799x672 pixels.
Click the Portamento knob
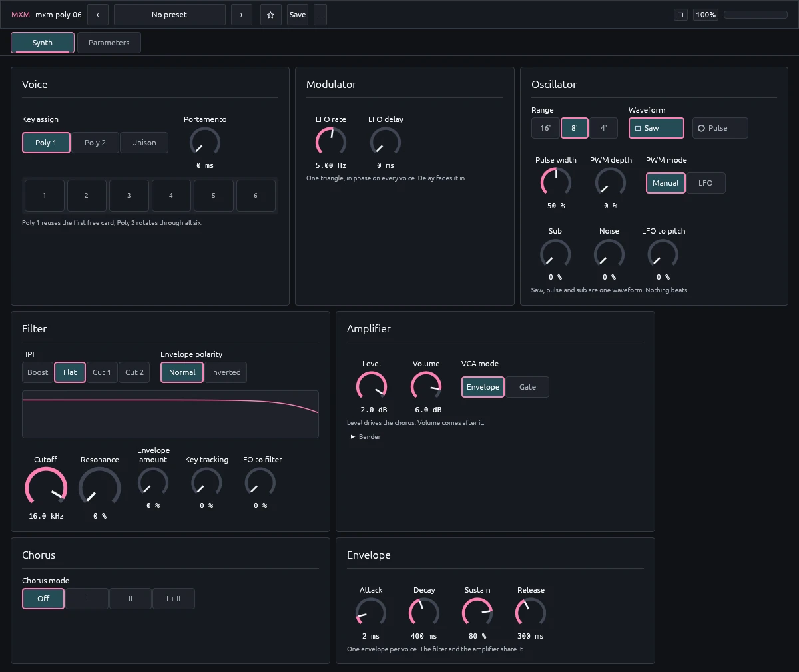point(205,142)
